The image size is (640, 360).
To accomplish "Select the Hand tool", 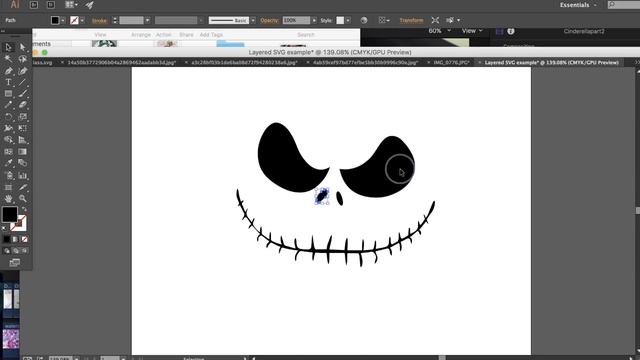I will click(x=8, y=199).
